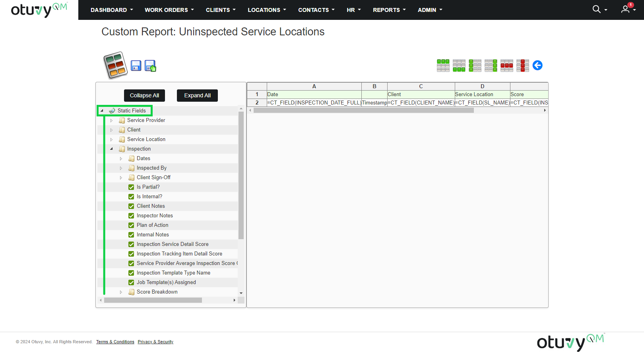Viewport: 644px width, 352px height.
Task: Click the Collapse All button
Action: (x=144, y=95)
